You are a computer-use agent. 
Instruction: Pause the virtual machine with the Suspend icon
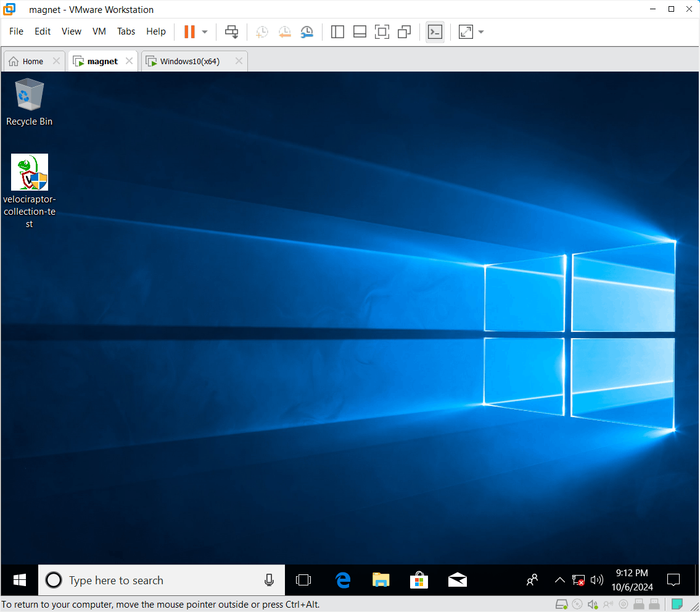pyautogui.click(x=189, y=31)
